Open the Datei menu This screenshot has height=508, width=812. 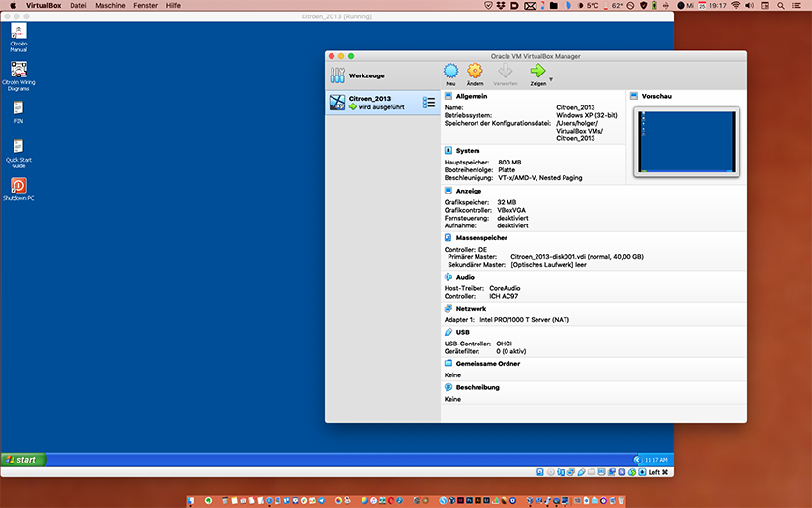click(78, 5)
